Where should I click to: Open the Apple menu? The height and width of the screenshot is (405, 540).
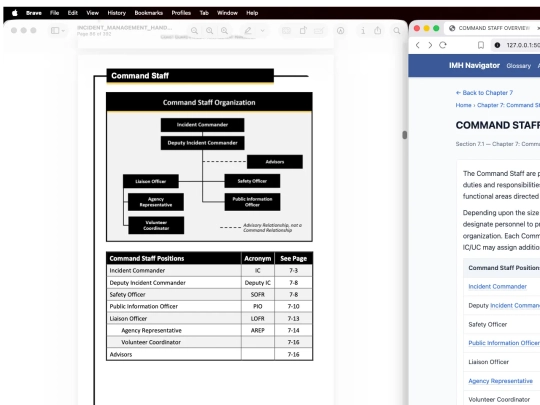pos(15,13)
